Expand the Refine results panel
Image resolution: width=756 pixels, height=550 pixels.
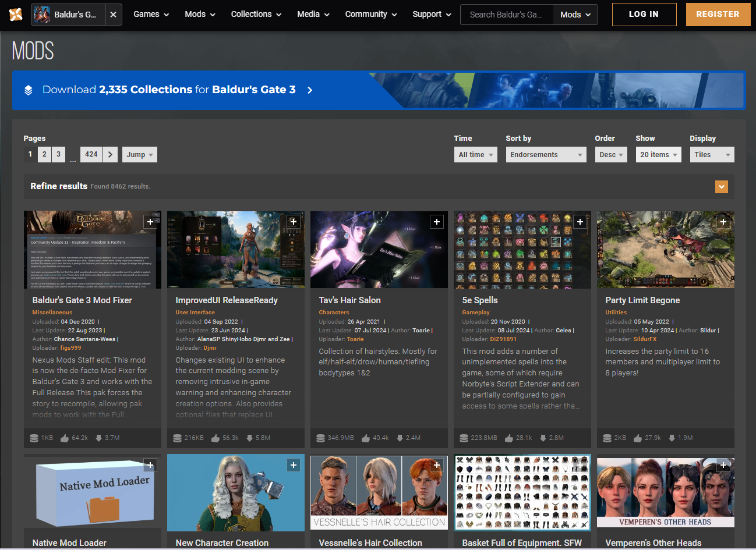[x=722, y=187]
